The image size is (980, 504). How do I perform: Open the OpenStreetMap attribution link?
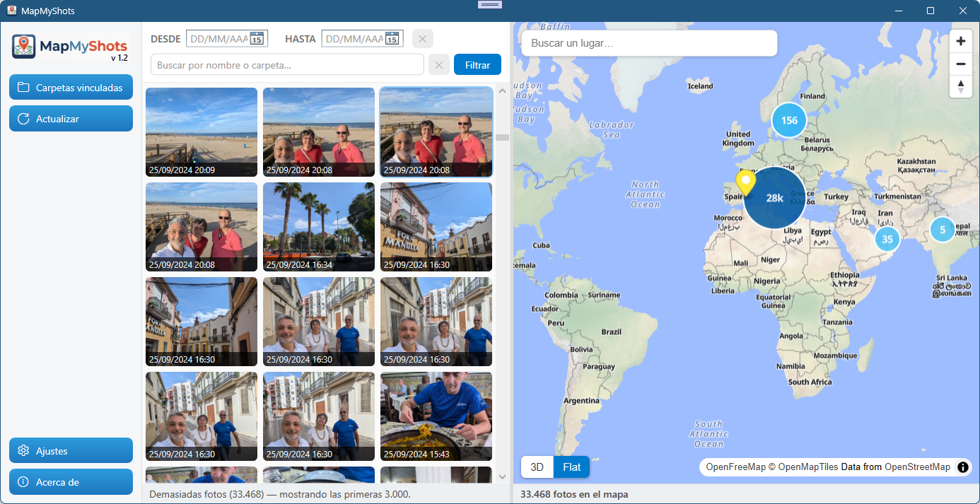coord(918,467)
